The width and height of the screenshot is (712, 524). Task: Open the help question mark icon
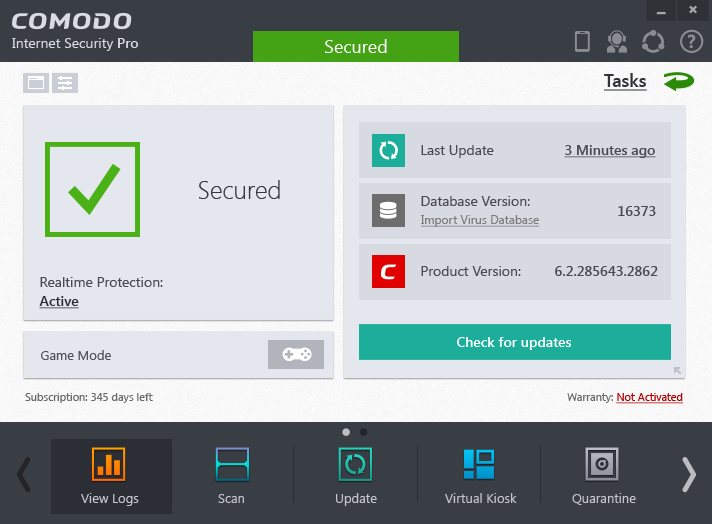691,42
